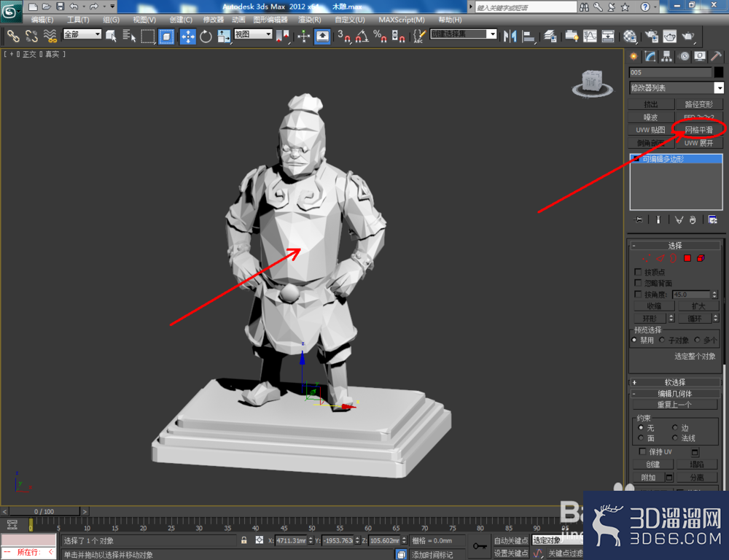Select 边 constraint radio
Image resolution: width=729 pixels, height=560 pixels.
point(674,427)
